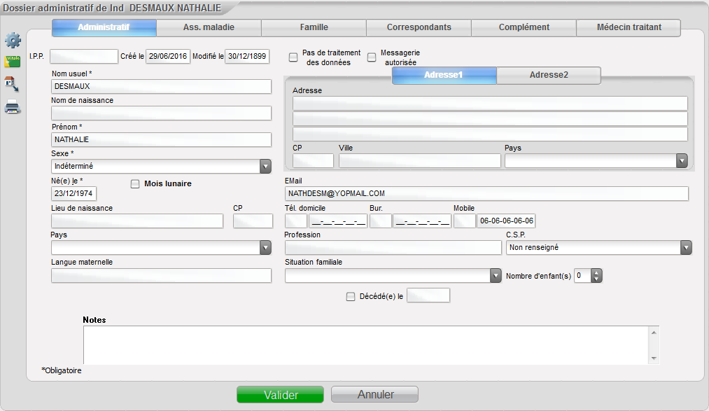Image resolution: width=709 pixels, height=411 pixels.
Task: Toggle the Mois lunaire checkbox
Action: pos(135,184)
